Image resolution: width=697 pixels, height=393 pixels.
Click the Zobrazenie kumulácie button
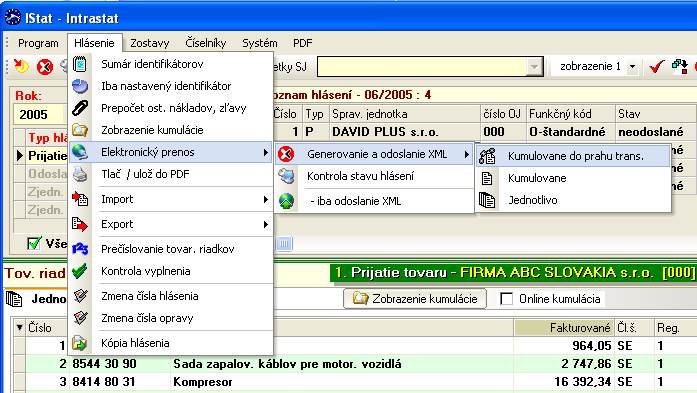point(415,298)
